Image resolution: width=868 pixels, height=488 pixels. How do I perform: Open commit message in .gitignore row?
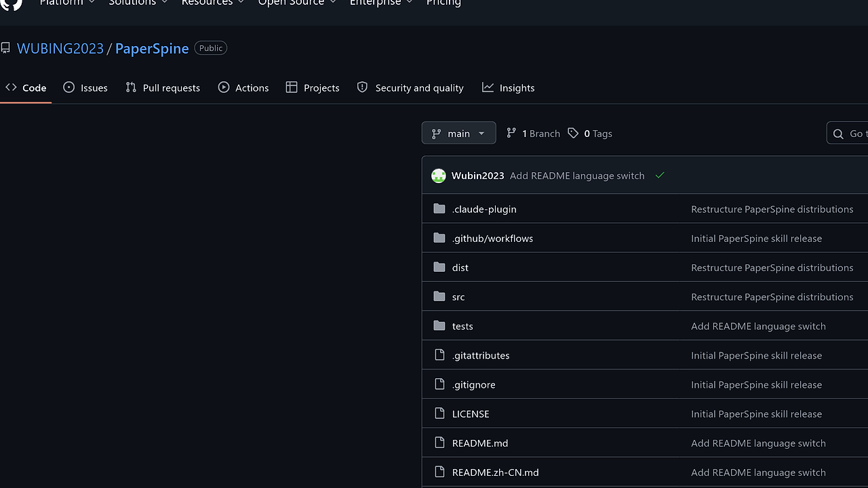(x=757, y=384)
